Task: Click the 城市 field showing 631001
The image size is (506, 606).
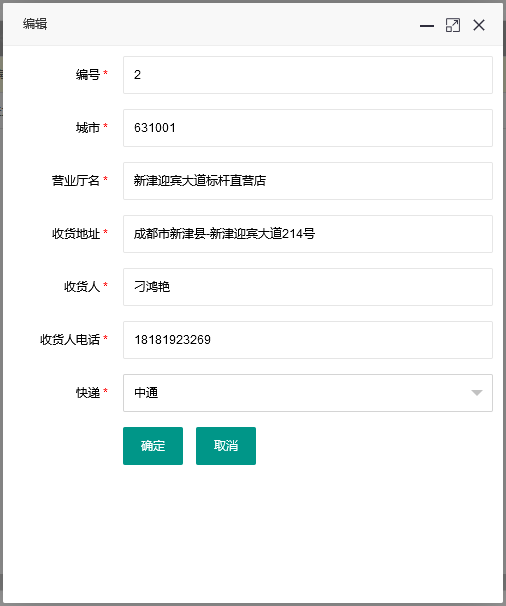Action: [308, 128]
